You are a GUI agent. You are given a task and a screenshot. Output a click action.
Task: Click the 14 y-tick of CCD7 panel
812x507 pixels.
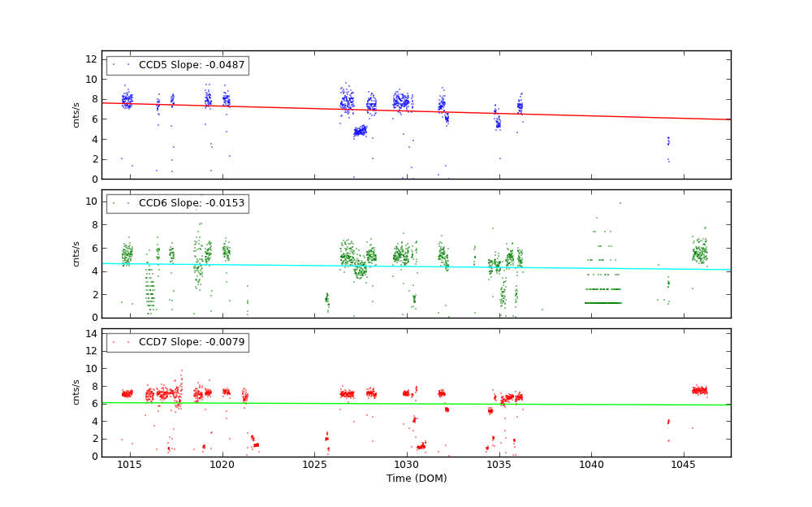coord(93,334)
